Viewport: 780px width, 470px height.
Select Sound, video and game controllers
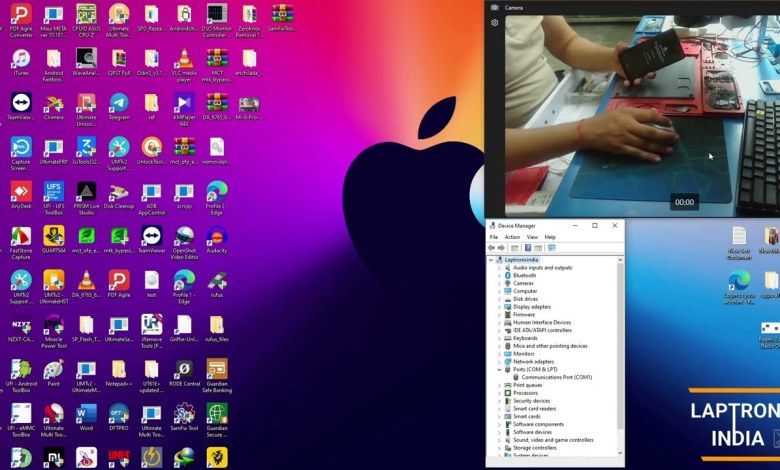tap(553, 440)
